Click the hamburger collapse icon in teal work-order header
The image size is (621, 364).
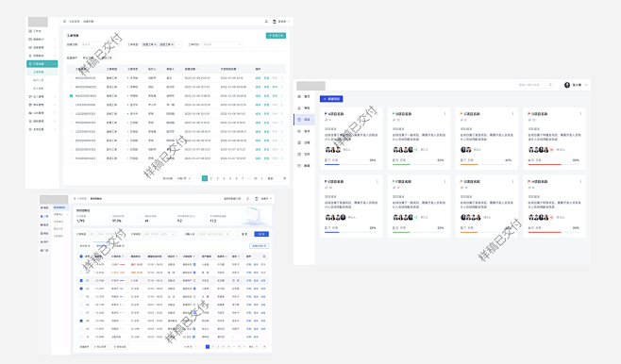64,22
